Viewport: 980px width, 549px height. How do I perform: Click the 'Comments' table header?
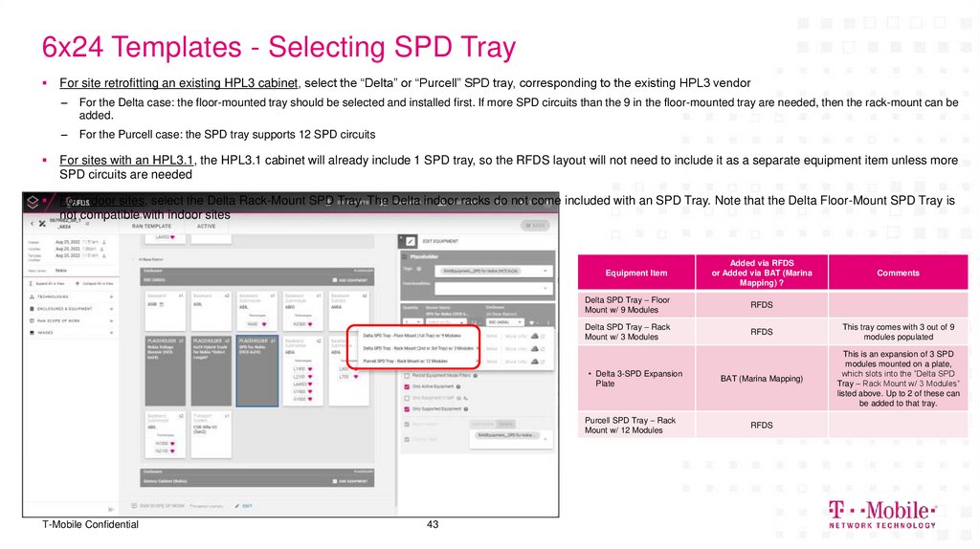point(898,273)
